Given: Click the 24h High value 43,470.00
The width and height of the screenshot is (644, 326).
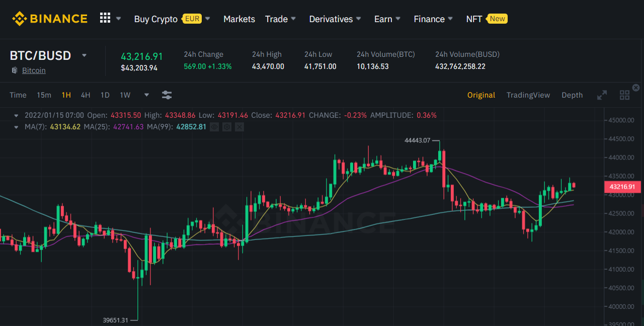Looking at the screenshot, I should pyautogui.click(x=268, y=66).
